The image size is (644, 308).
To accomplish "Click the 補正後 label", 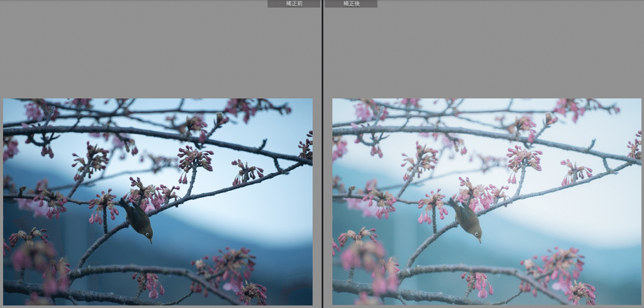I will coord(351,4).
